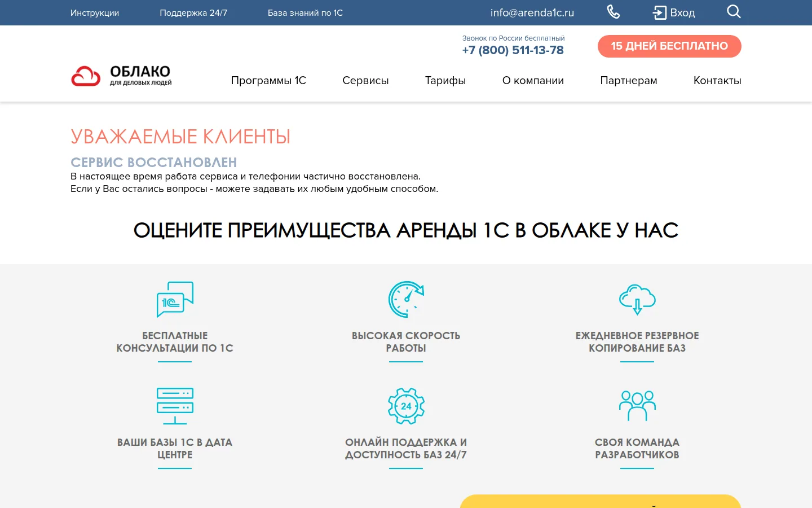Click the ОЦЕНИТЕ ПРЕИМУЩЕСТВА АРЕНДЫ 1С heading
The height and width of the screenshot is (508, 812).
pos(406,230)
